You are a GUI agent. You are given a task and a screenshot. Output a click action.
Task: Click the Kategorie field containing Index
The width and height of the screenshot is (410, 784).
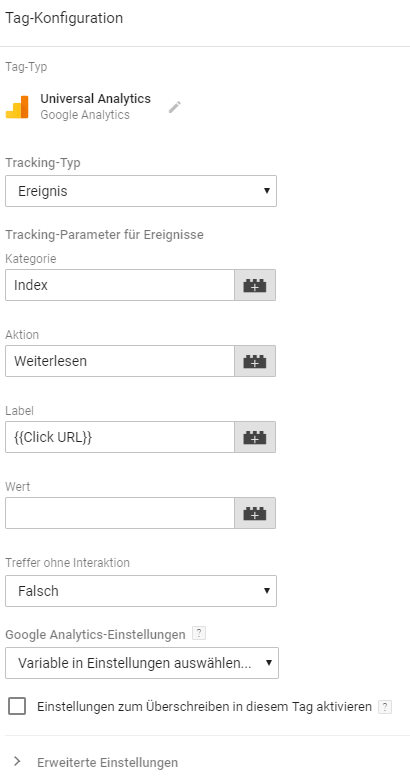[120, 285]
